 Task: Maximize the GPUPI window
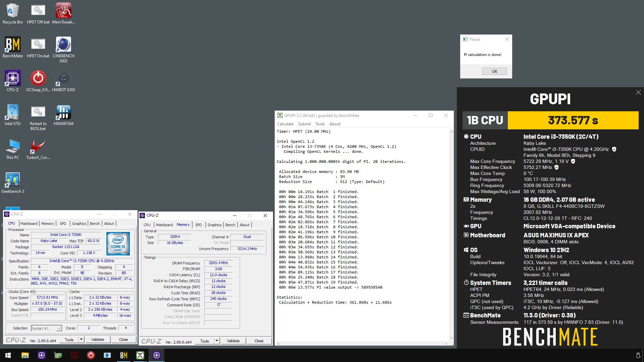pyautogui.click(x=431, y=115)
